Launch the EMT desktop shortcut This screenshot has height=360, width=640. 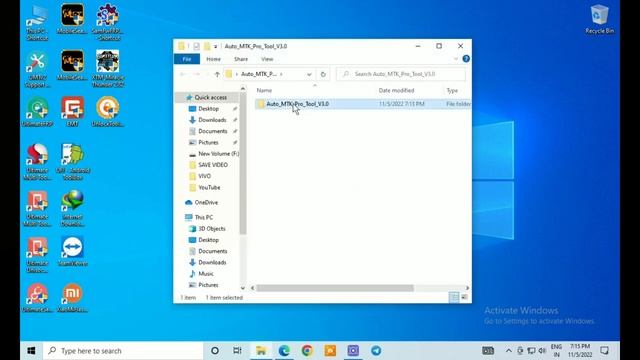[x=72, y=111]
